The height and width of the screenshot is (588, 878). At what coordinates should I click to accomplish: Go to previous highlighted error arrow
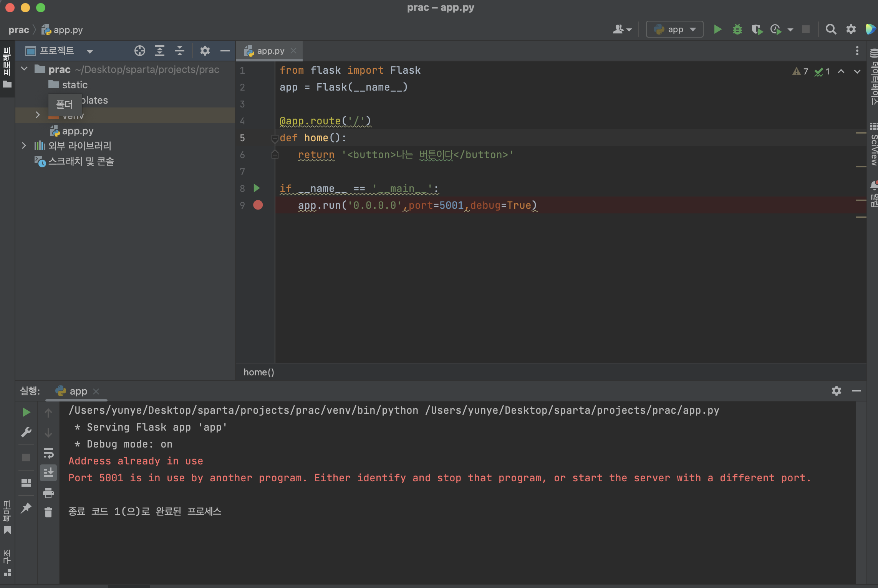click(x=841, y=71)
